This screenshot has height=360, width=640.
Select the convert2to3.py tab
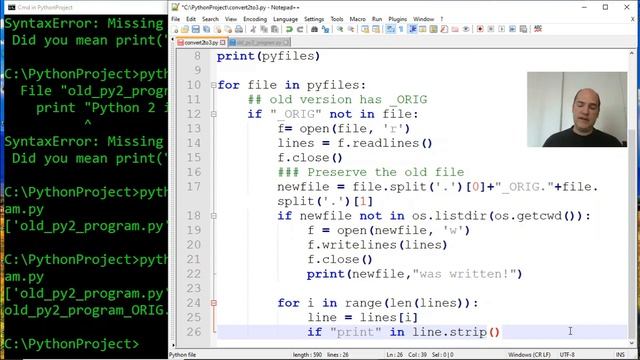click(x=202, y=42)
